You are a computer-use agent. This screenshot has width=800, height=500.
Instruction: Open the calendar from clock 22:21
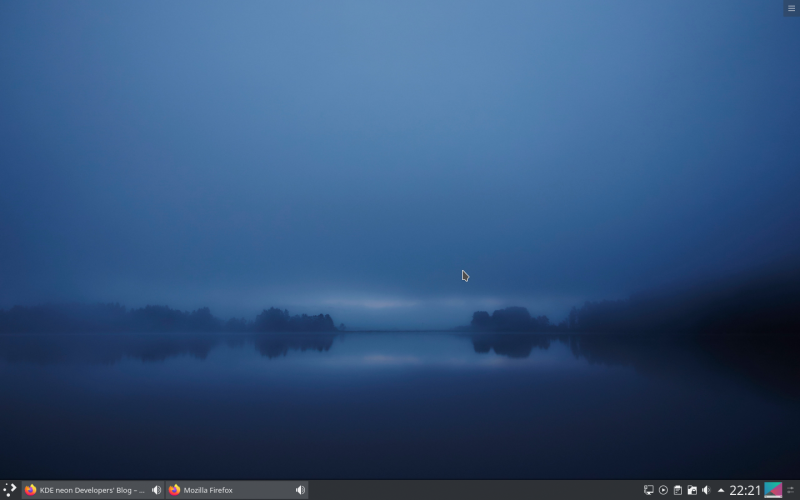click(x=745, y=490)
